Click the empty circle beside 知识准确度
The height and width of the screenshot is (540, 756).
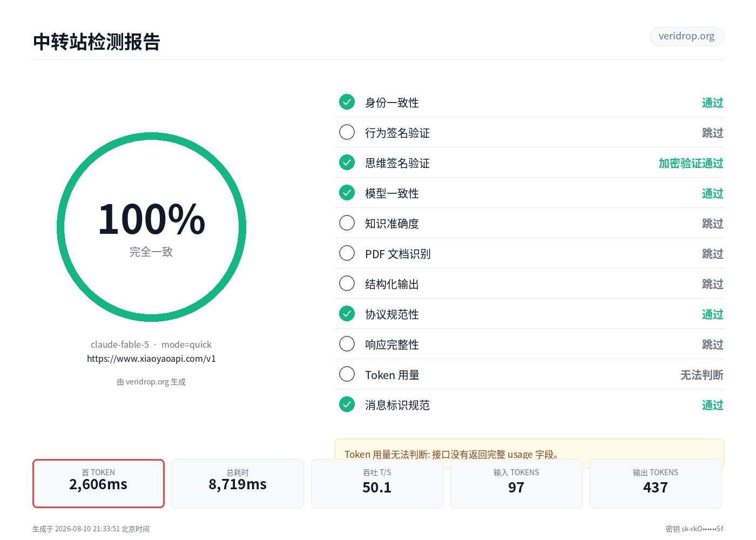click(347, 223)
